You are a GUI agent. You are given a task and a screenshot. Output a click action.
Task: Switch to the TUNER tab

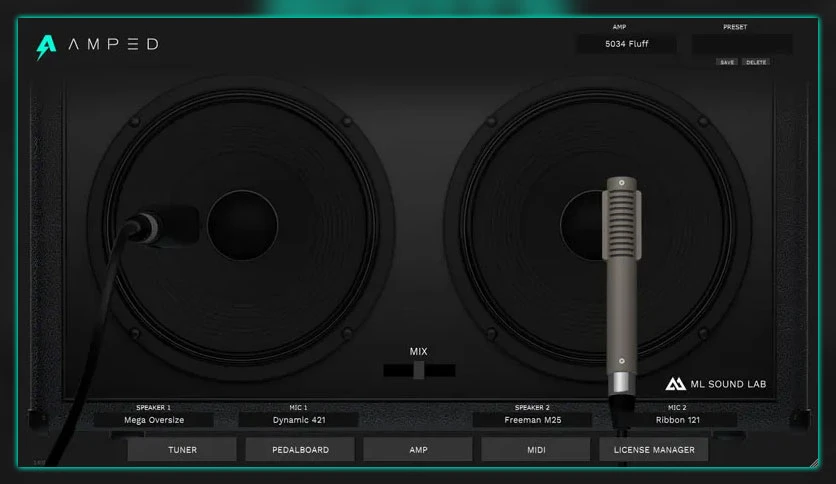coord(182,450)
